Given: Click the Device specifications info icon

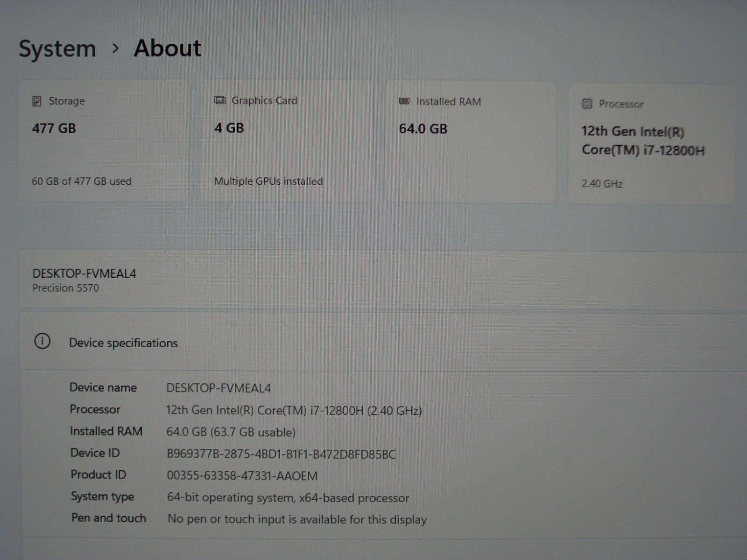Looking at the screenshot, I should [42, 342].
